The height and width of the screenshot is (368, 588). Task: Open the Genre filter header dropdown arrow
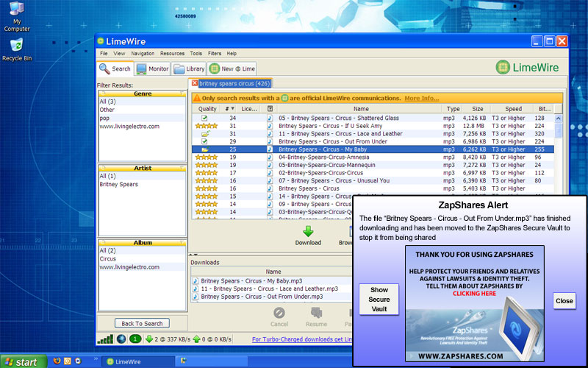click(x=182, y=93)
